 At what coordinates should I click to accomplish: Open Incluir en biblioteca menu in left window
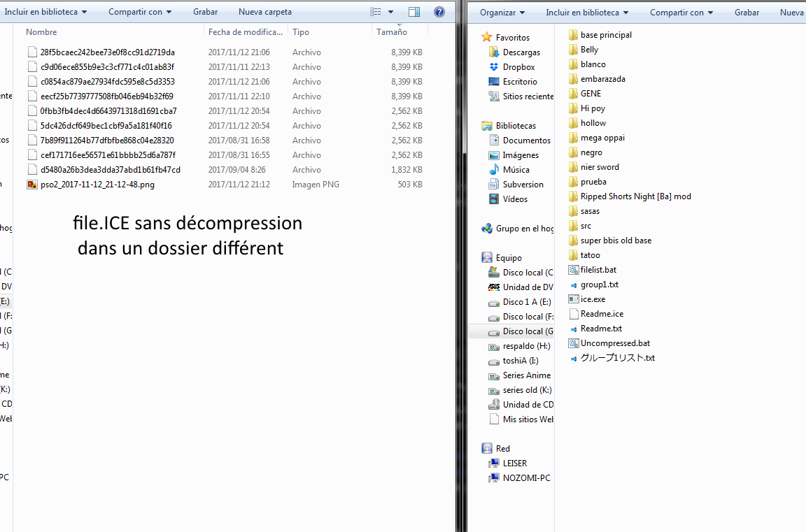[x=46, y=12]
